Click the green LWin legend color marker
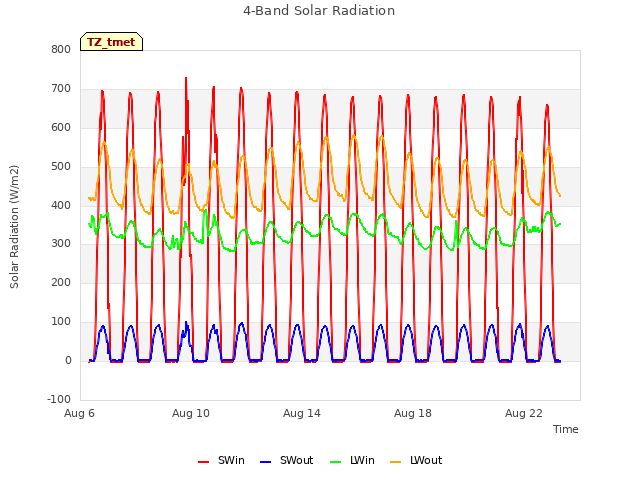 (336, 462)
